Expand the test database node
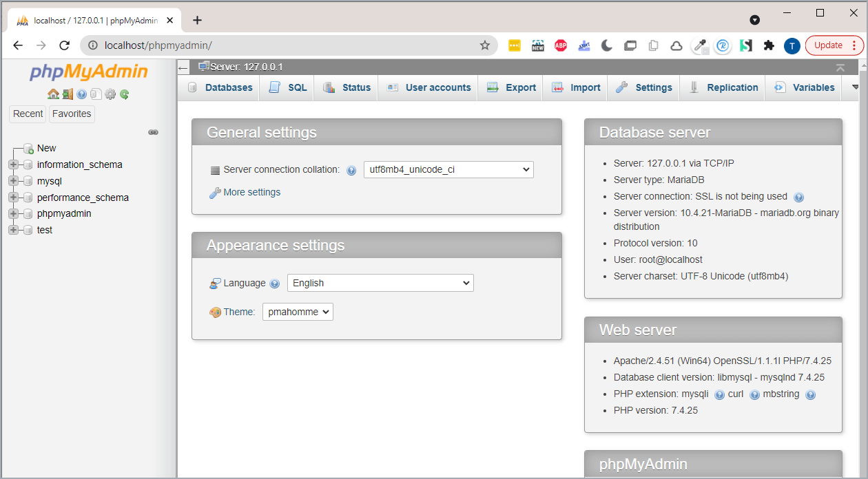Viewport: 868px width, 479px height. 13,230
